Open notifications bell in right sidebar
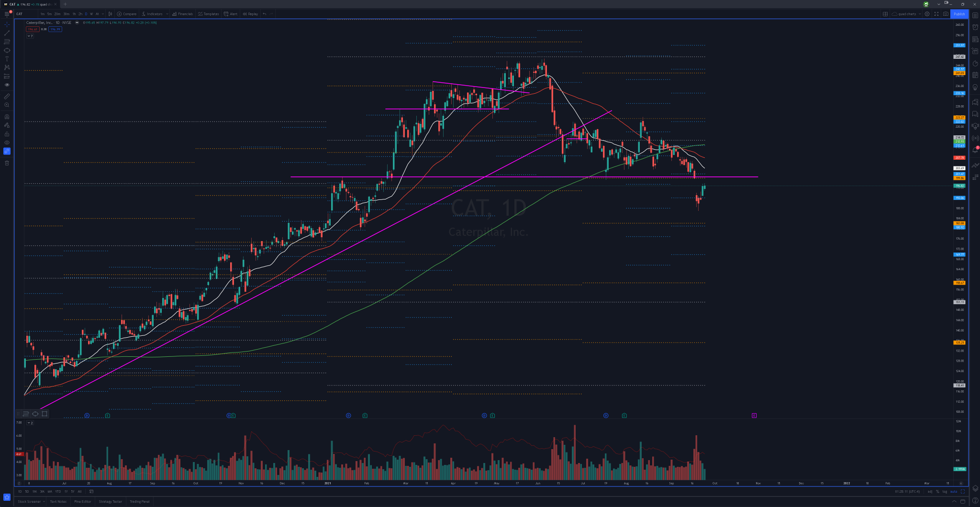 click(975, 150)
